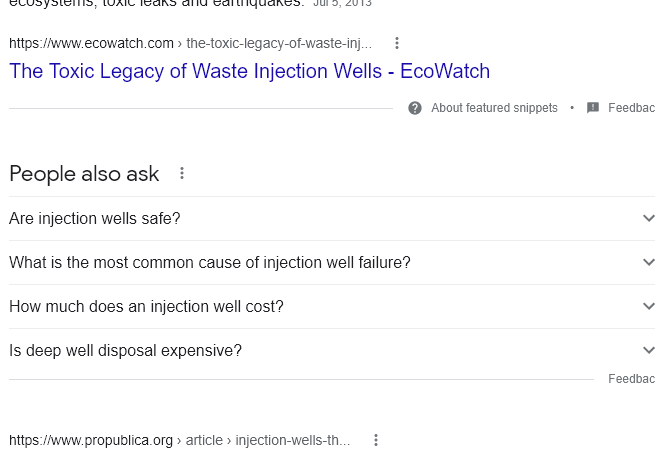
Task: Click the question mark icon for featured snippets
Action: 415,108
